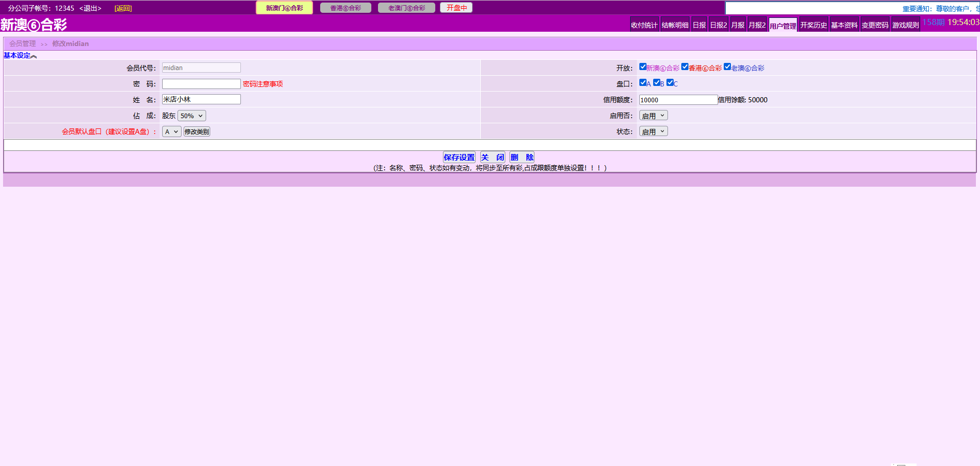Open the 用户管理 menu
The width and height of the screenshot is (980, 466).
pos(783,26)
